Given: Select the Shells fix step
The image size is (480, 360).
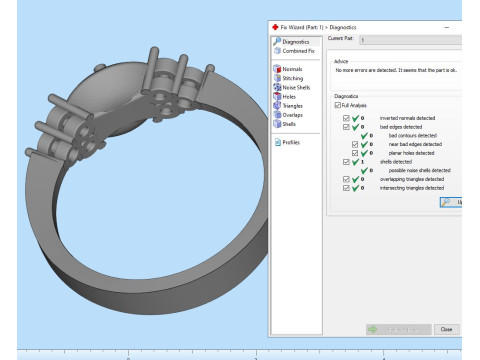Looking at the screenshot, I should [x=285, y=124].
